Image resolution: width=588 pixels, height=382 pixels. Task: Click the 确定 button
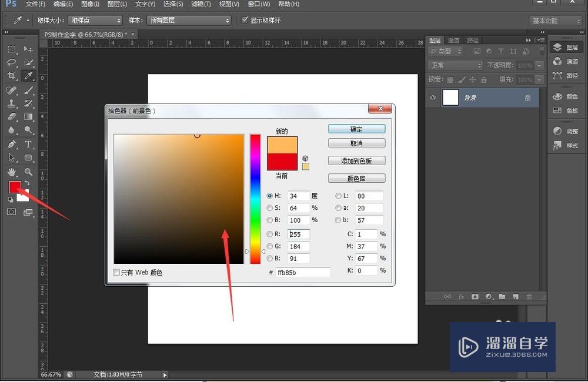356,129
